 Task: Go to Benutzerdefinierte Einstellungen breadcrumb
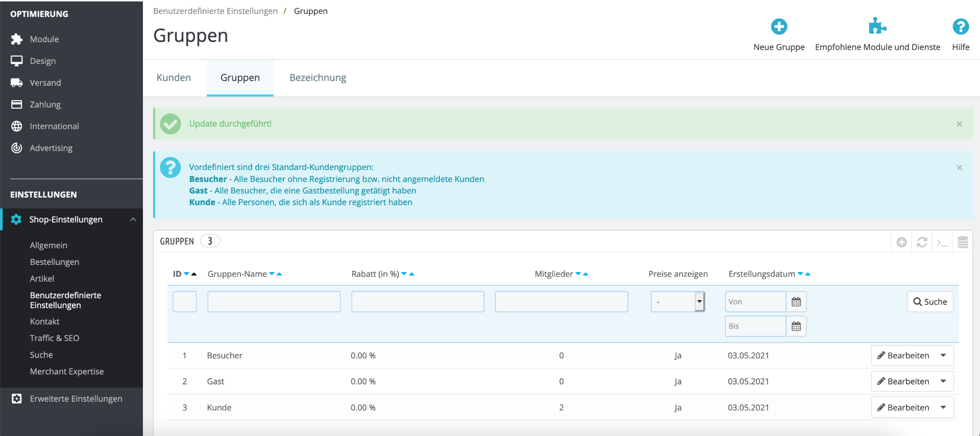(x=215, y=11)
